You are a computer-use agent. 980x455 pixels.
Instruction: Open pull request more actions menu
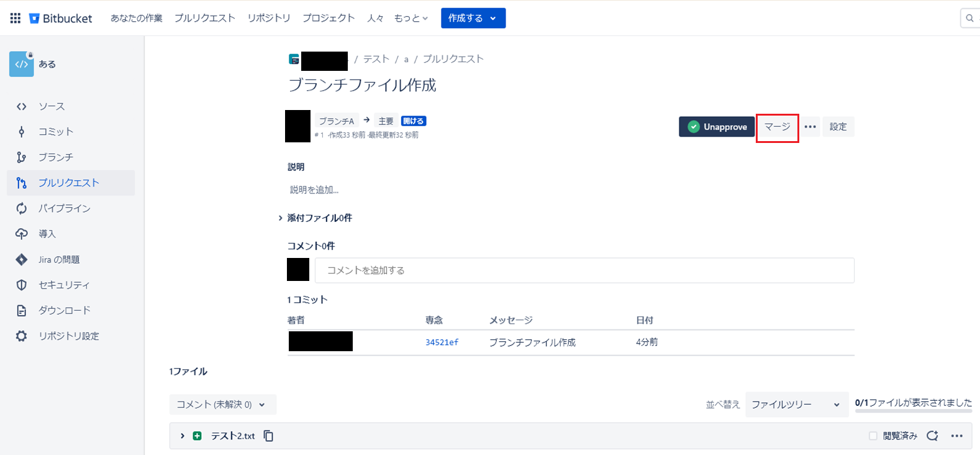click(x=810, y=127)
